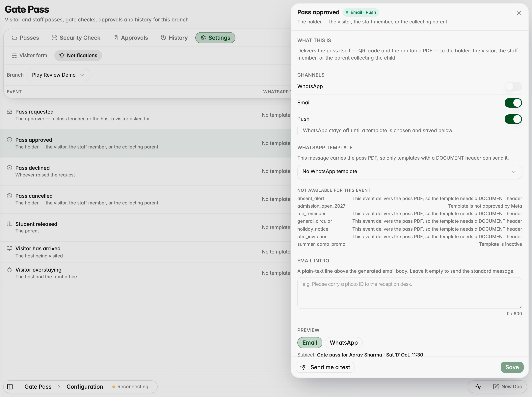Switch to the Passes tab
The height and width of the screenshot is (397, 532).
[x=25, y=38]
